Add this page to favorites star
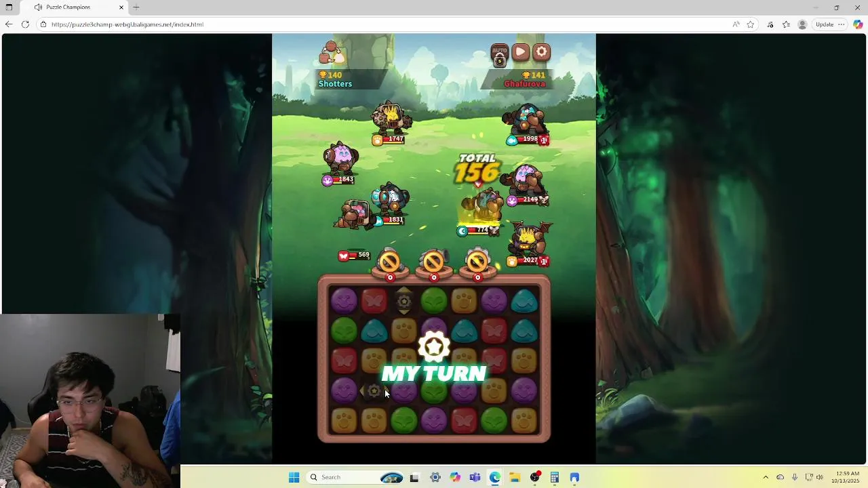The width and height of the screenshot is (868, 488). [751, 24]
